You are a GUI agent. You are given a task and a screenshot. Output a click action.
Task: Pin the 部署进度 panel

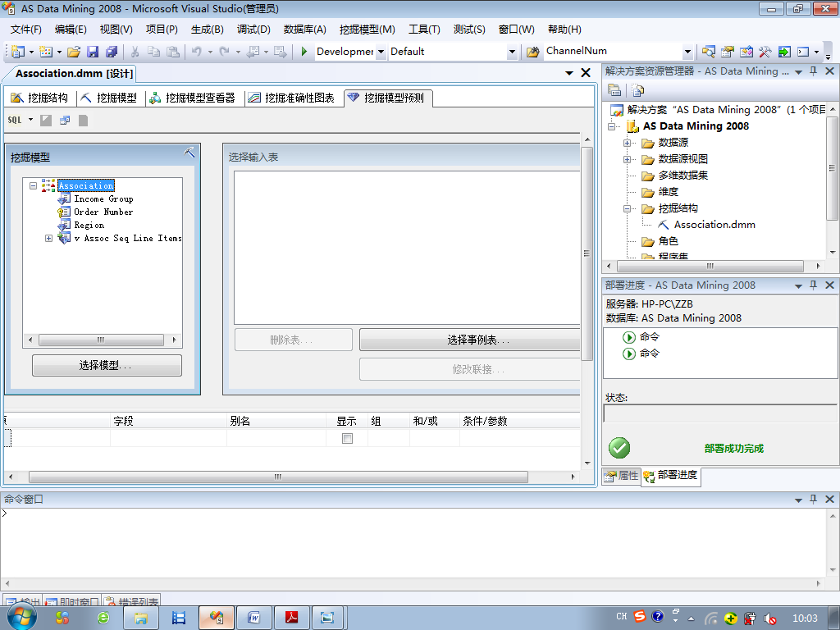point(813,285)
